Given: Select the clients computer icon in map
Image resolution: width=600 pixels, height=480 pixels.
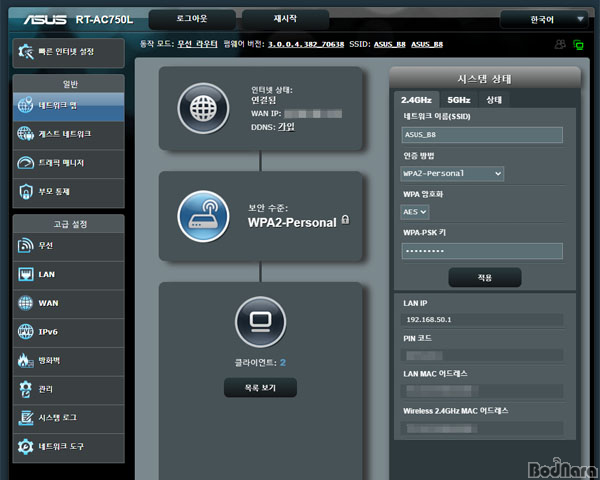Looking at the screenshot, I should pyautogui.click(x=260, y=322).
